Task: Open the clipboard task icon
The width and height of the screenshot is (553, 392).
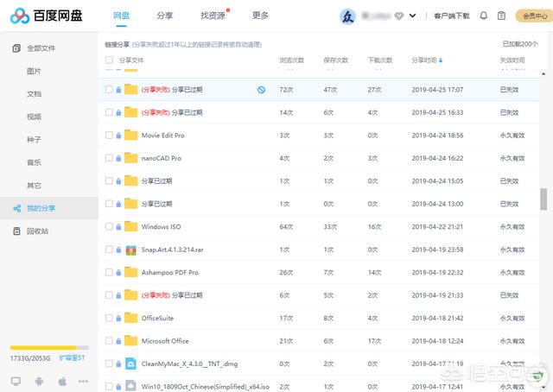Action: (501, 16)
